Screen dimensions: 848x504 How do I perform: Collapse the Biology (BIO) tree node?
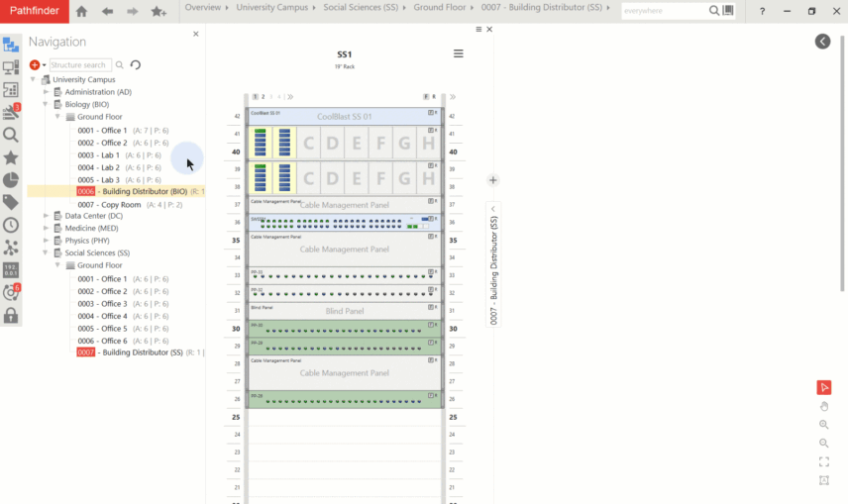(x=46, y=104)
